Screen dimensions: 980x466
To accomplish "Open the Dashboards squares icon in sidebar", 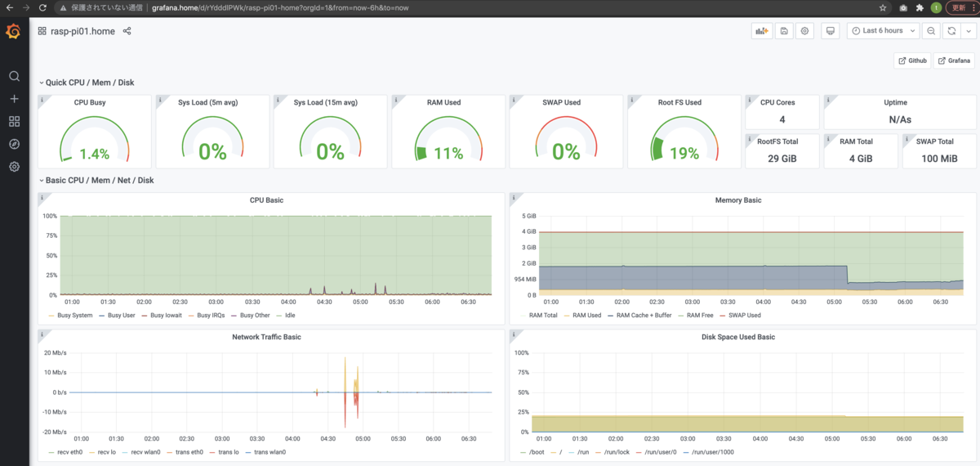I will [14, 121].
